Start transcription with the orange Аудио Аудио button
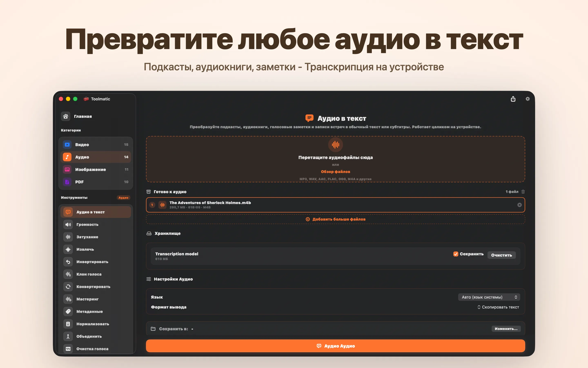Viewport: 588px width, 368px height. [x=335, y=346]
